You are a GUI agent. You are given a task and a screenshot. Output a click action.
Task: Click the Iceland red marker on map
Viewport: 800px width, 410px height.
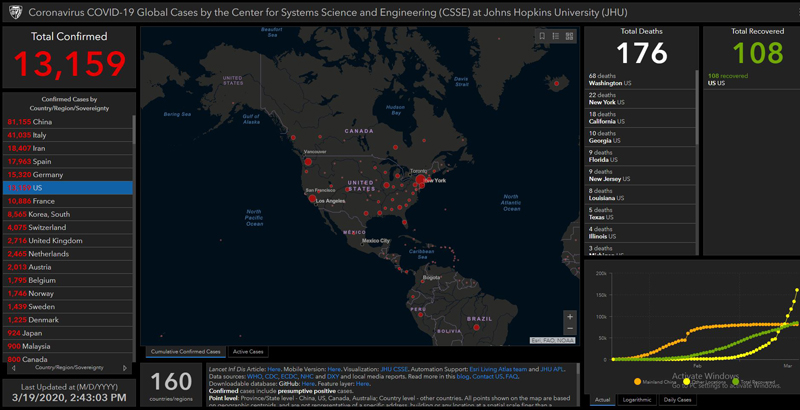557,83
